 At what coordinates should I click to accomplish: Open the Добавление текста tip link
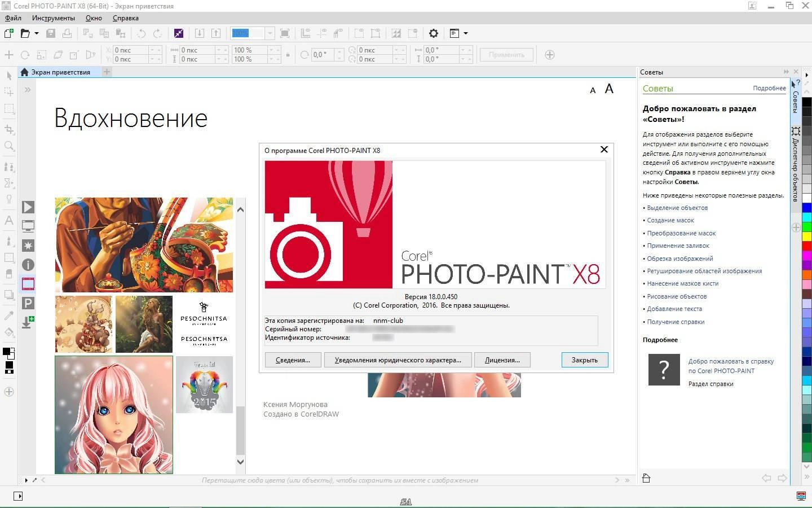[674, 309]
